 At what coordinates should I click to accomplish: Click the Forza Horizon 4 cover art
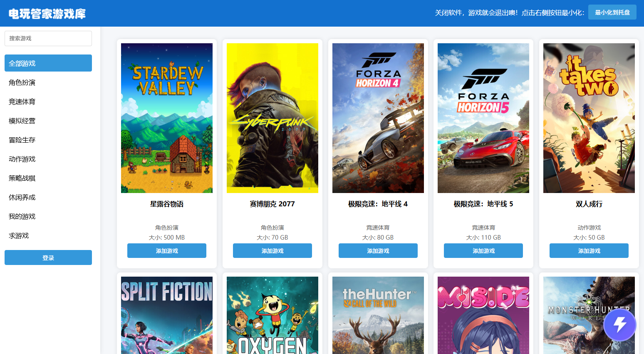[378, 118]
